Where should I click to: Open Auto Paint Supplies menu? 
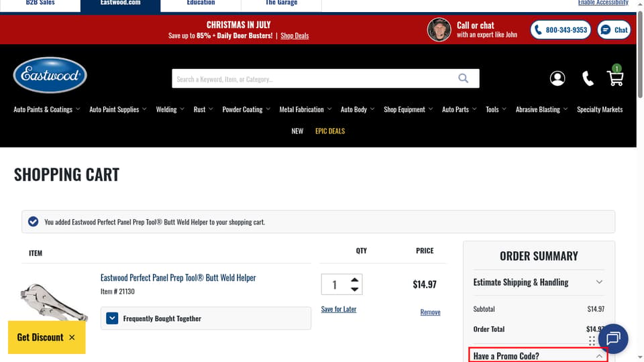click(118, 109)
